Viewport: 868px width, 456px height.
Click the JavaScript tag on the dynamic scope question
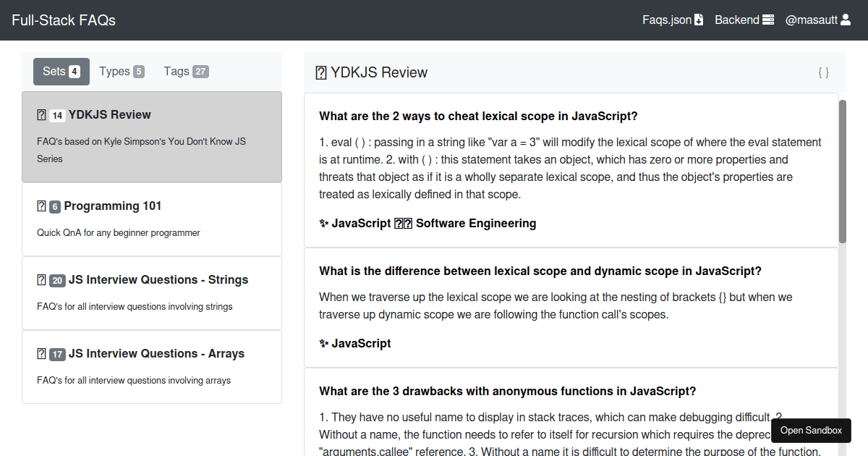click(x=355, y=343)
